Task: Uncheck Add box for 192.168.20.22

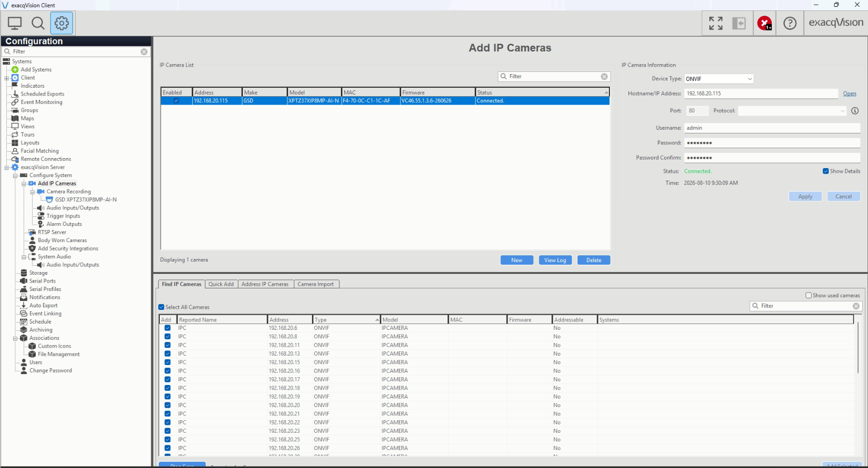Action: pyautogui.click(x=168, y=422)
